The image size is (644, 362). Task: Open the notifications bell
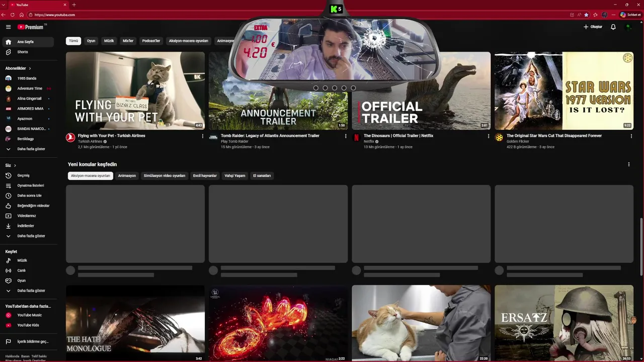point(613,27)
